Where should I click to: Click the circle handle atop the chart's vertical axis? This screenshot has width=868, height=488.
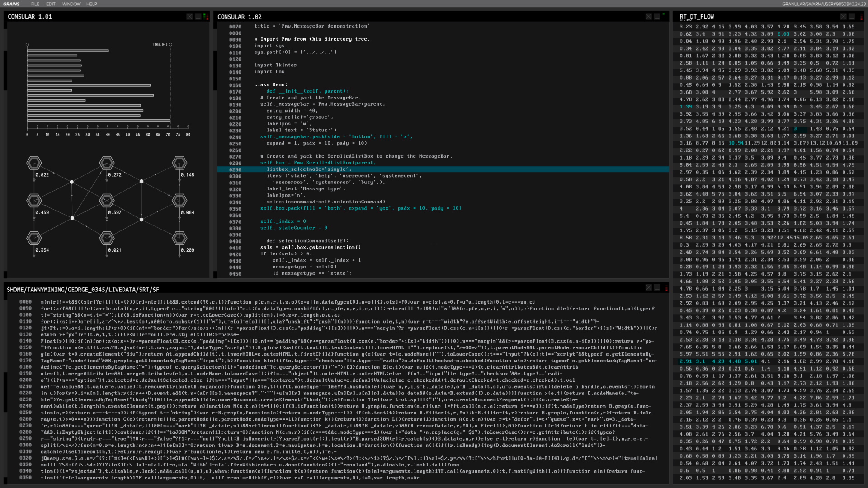(27, 45)
